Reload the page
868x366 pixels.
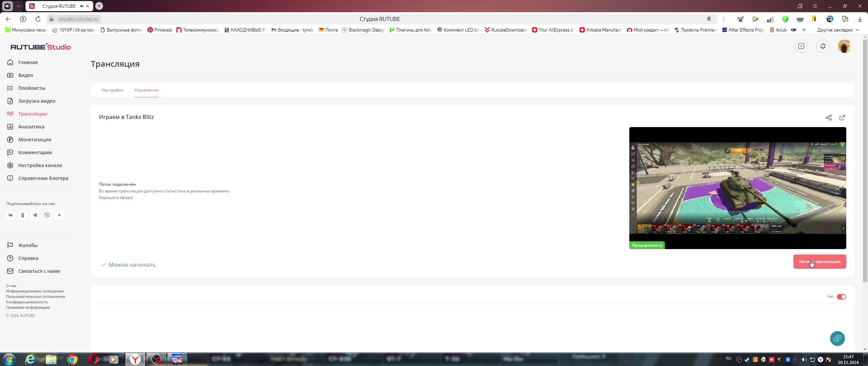tap(38, 19)
